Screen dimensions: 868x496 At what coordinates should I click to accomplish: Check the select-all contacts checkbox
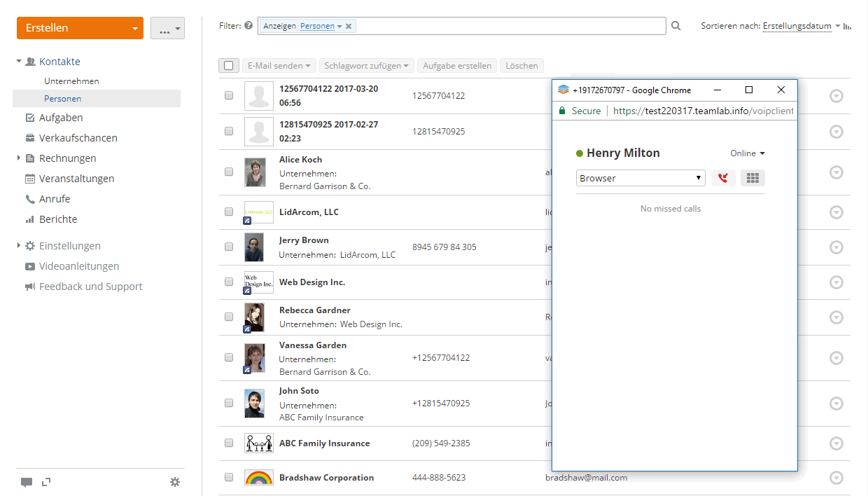(229, 66)
